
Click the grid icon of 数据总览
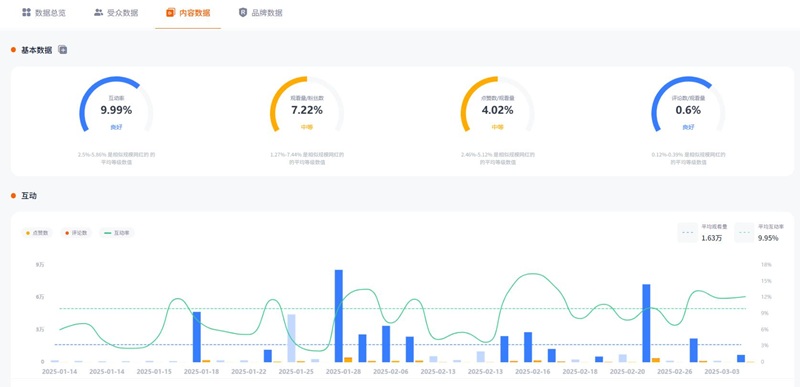pyautogui.click(x=27, y=12)
